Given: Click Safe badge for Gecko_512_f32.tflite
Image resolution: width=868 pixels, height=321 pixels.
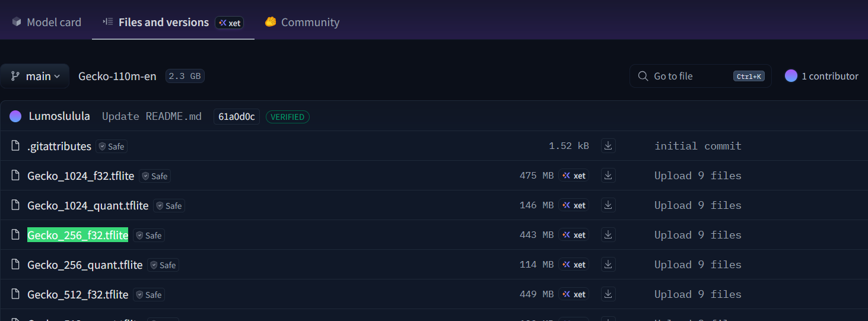Looking at the screenshot, I should (149, 295).
